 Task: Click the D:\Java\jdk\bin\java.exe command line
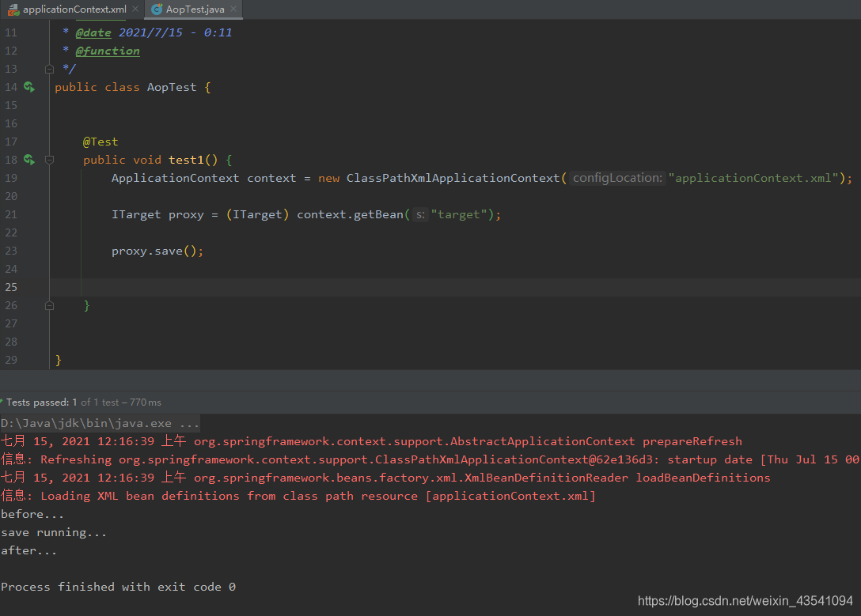[100, 424]
